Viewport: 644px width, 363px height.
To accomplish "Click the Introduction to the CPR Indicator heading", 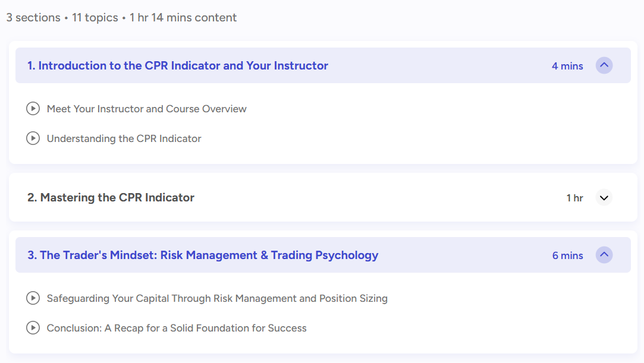I will (x=178, y=66).
